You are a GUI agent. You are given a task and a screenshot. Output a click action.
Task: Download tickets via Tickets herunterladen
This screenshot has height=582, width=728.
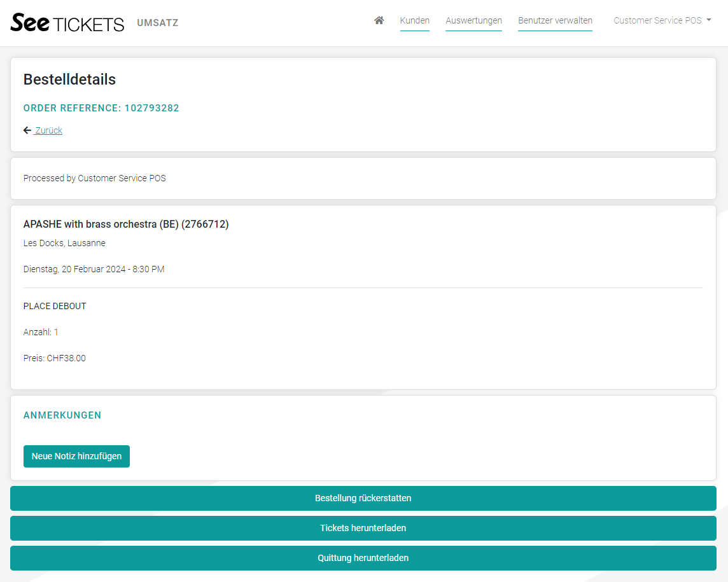pyautogui.click(x=363, y=528)
